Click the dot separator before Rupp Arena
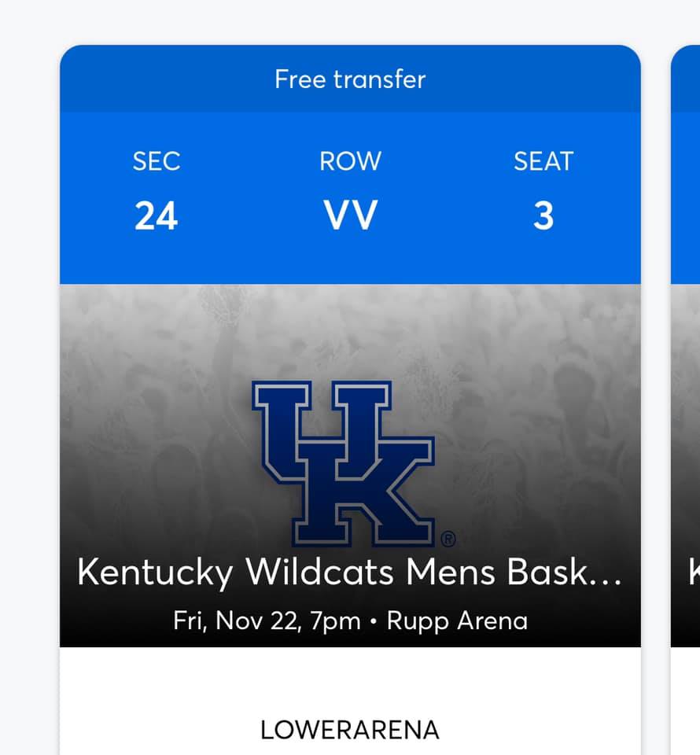This screenshot has width=700, height=755. tap(373, 622)
